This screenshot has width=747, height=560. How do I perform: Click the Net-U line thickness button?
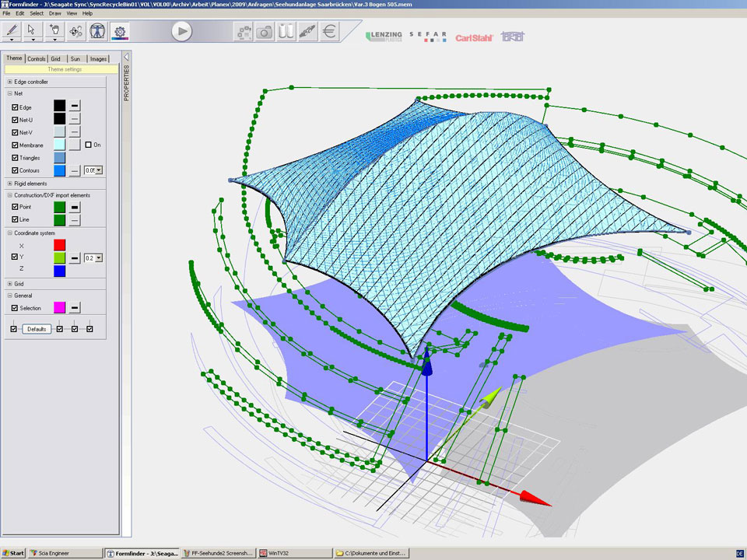tap(74, 119)
